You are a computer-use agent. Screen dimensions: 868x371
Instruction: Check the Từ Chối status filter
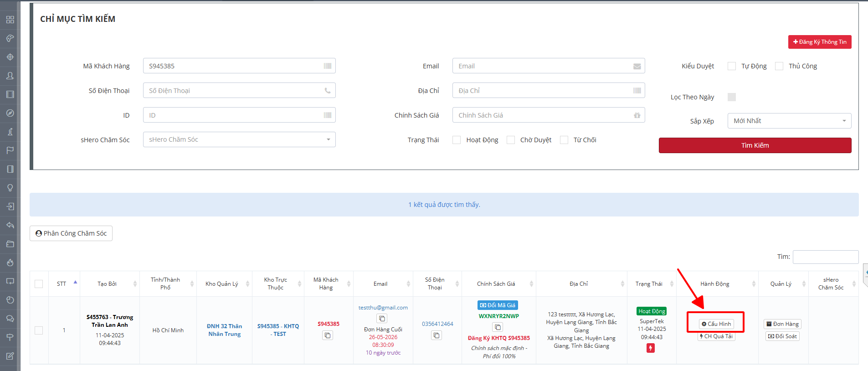coord(564,140)
